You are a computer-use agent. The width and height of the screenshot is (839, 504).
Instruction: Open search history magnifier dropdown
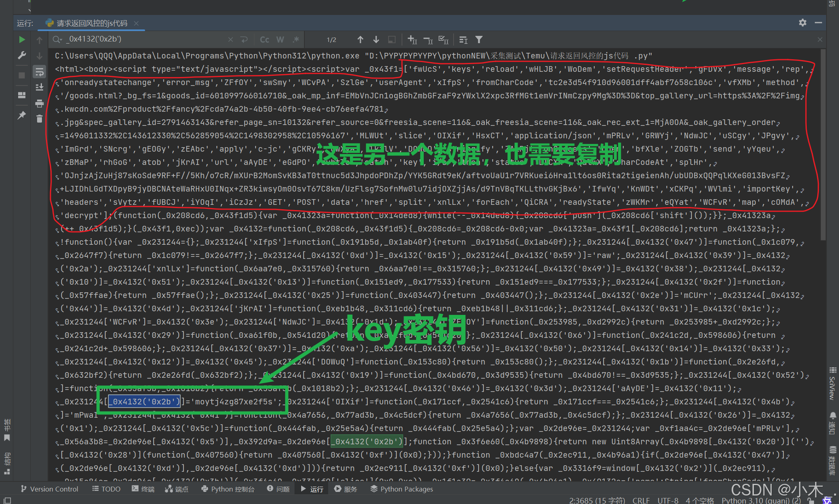(x=57, y=40)
